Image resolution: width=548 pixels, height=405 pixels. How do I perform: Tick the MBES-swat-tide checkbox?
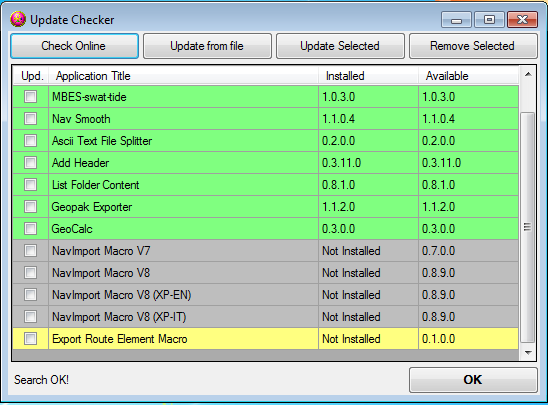point(30,96)
